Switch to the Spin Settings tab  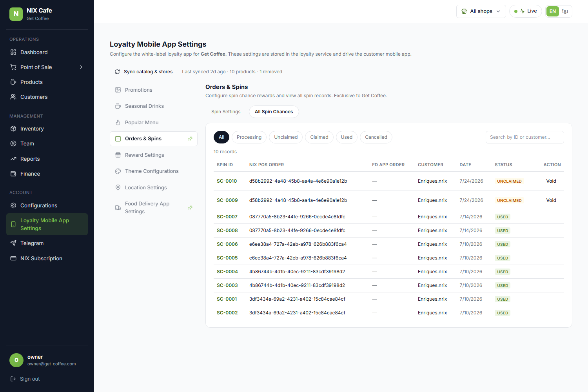tap(226, 112)
